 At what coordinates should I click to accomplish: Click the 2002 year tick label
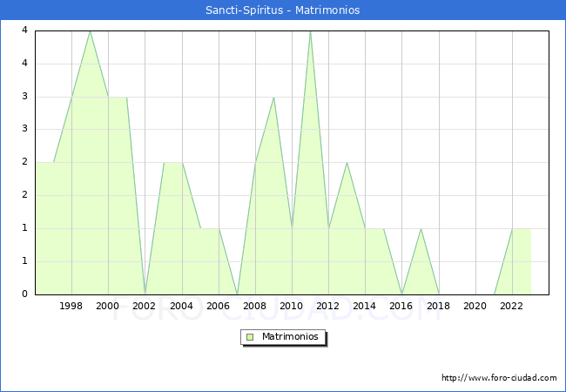[145, 306]
